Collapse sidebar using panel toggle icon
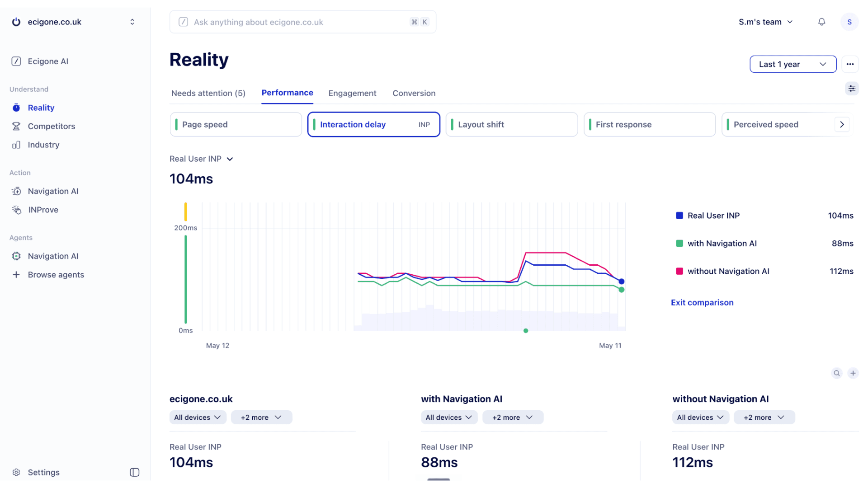Image resolution: width=868 pixels, height=488 pixels. click(x=134, y=472)
